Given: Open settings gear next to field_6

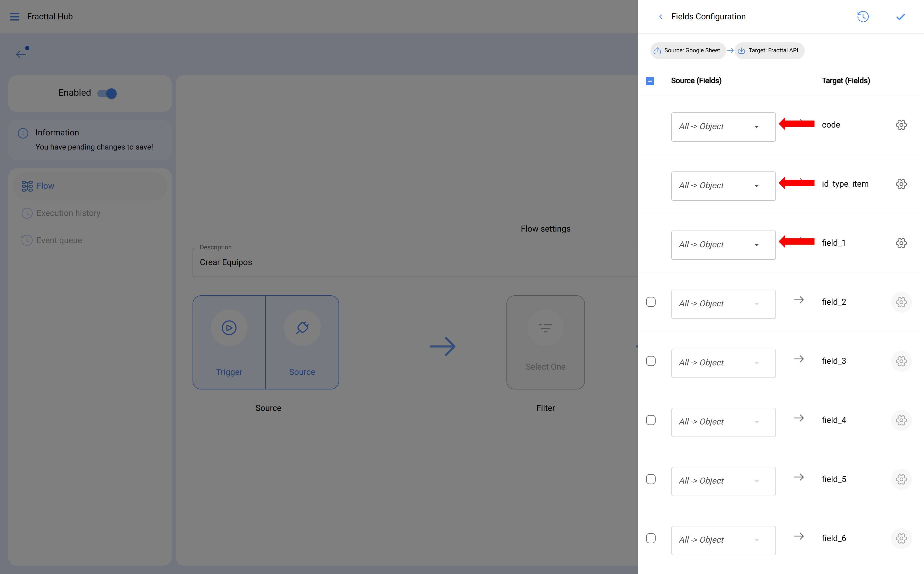Looking at the screenshot, I should coord(902,538).
